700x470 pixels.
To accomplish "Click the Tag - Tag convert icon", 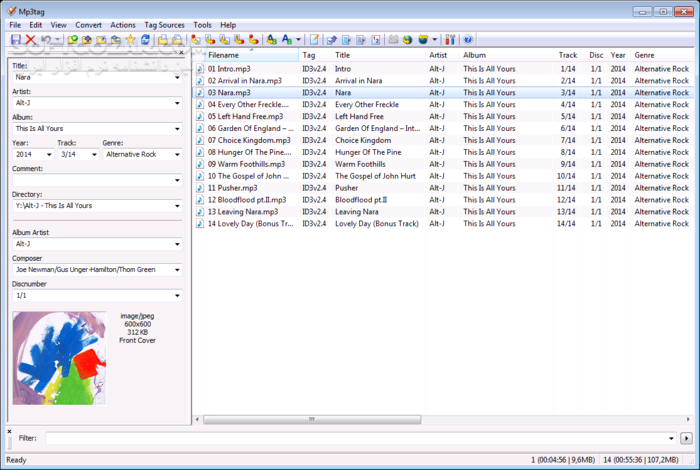I will (254, 40).
